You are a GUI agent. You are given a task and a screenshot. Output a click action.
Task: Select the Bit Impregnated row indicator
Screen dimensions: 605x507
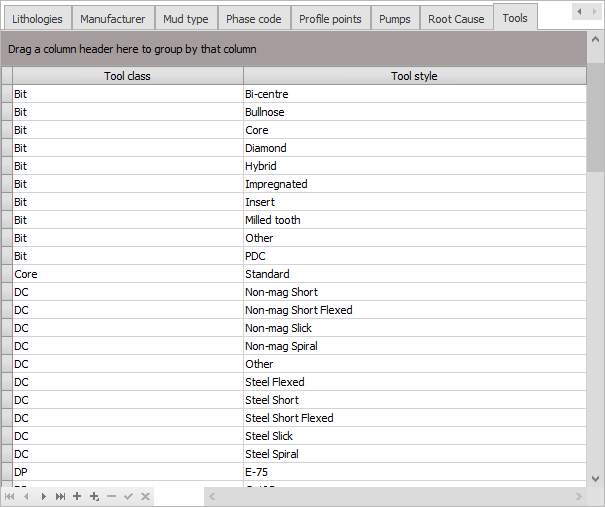click(x=7, y=184)
